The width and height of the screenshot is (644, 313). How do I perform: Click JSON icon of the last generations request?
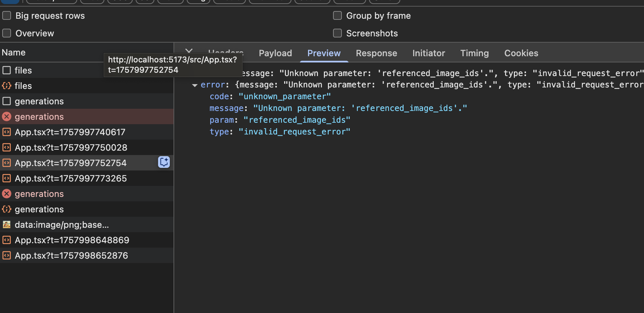pos(7,209)
